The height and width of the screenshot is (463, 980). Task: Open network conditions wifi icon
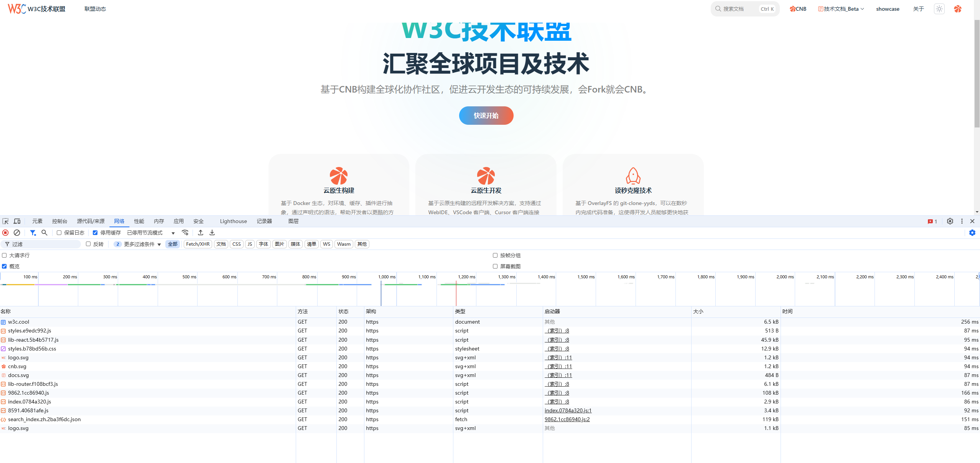point(185,233)
